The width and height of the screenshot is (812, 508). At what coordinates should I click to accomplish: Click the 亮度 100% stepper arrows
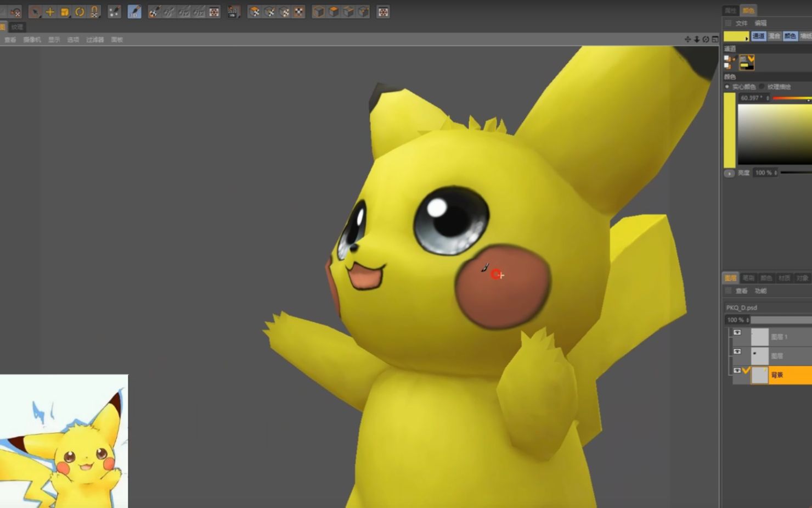775,172
